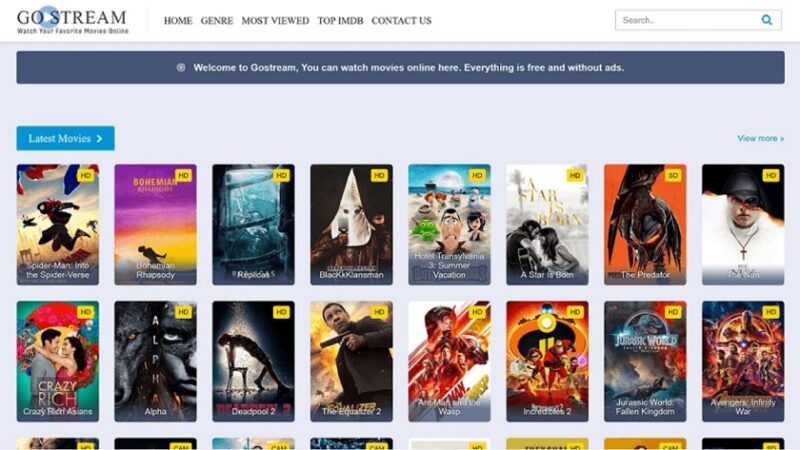Click the HD badge on Hotel Transylvania 3
The image size is (800, 450).
coord(477,176)
